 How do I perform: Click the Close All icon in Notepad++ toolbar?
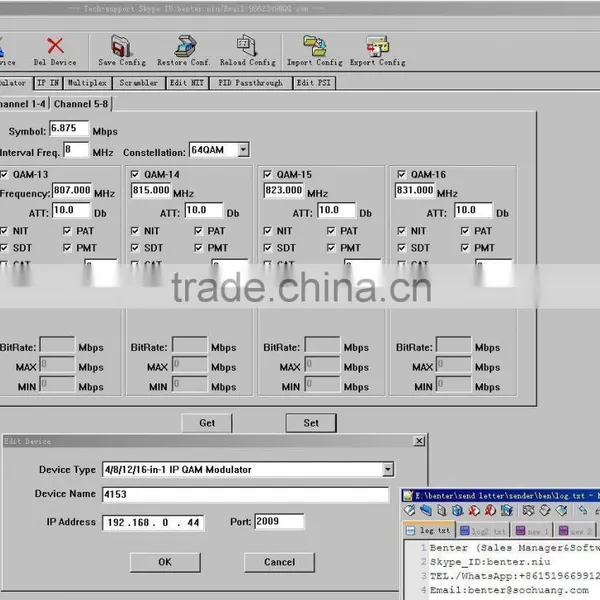click(x=490, y=510)
